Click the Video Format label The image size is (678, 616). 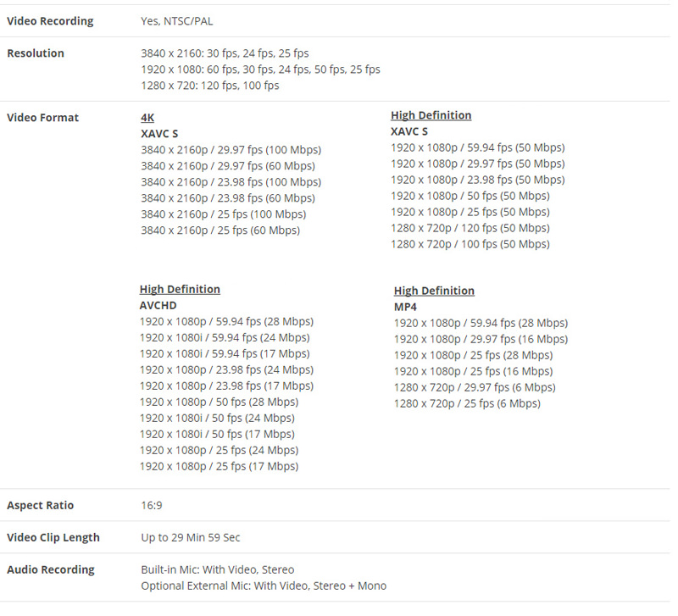click(x=43, y=118)
